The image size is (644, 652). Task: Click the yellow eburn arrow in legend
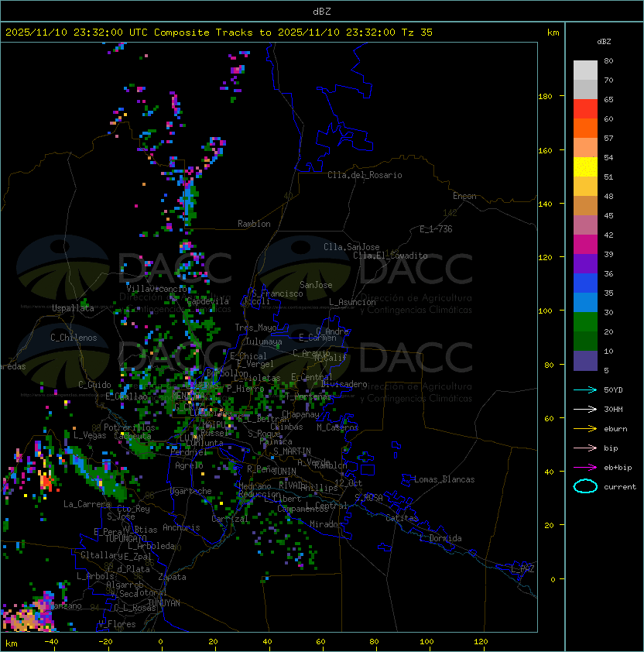click(x=585, y=429)
